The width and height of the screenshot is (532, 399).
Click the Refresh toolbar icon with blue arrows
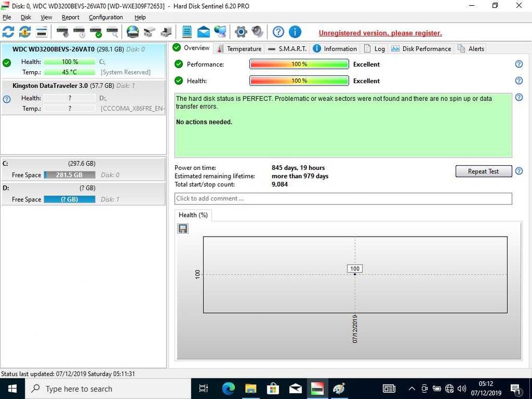click(8, 32)
